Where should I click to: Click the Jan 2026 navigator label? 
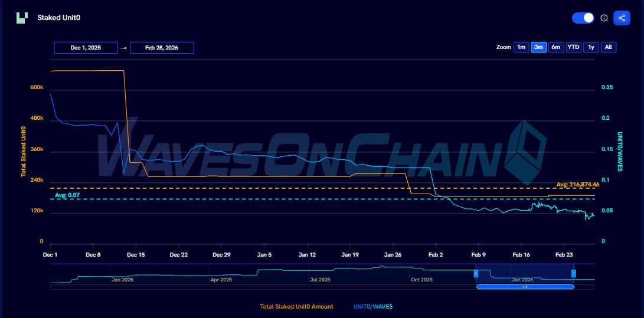[522, 280]
